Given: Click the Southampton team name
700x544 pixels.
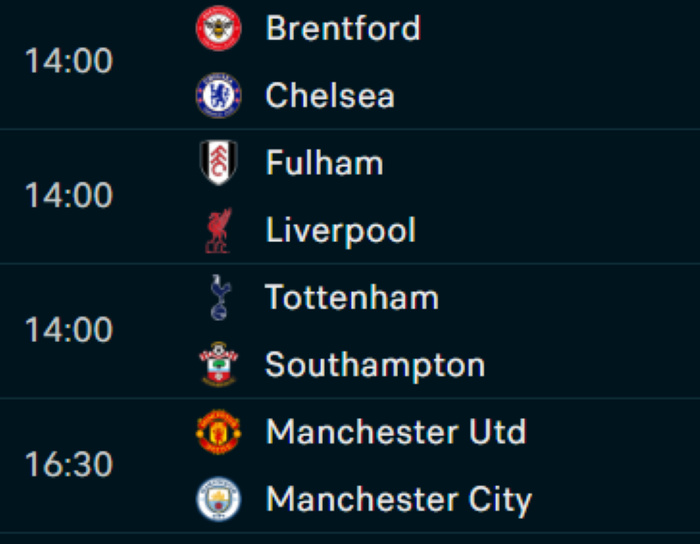Looking at the screenshot, I should (375, 365).
